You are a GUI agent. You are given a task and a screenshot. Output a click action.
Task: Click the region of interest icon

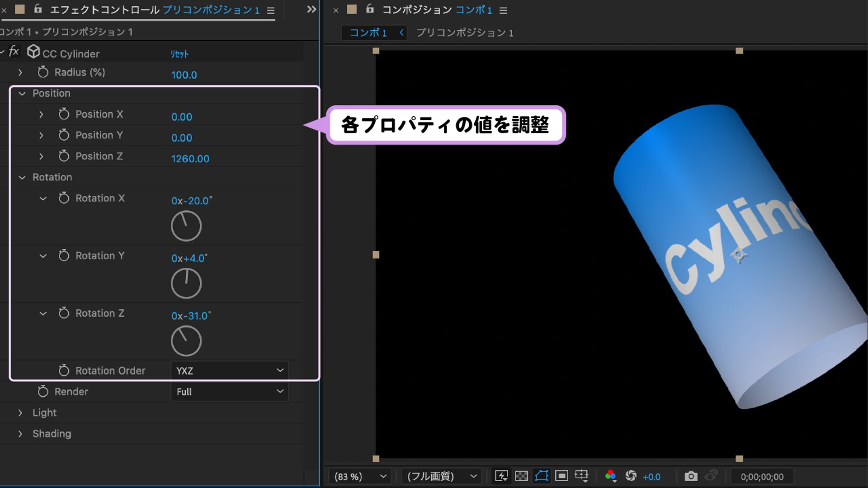(x=561, y=476)
